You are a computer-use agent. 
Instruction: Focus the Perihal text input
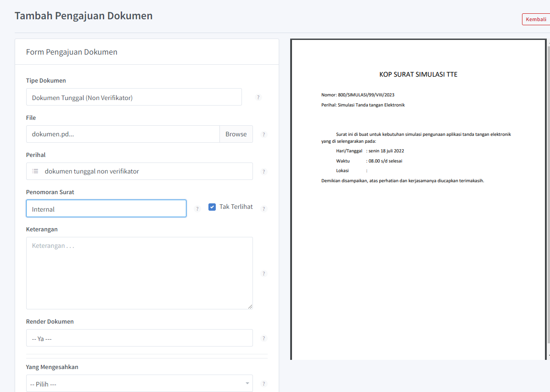147,171
